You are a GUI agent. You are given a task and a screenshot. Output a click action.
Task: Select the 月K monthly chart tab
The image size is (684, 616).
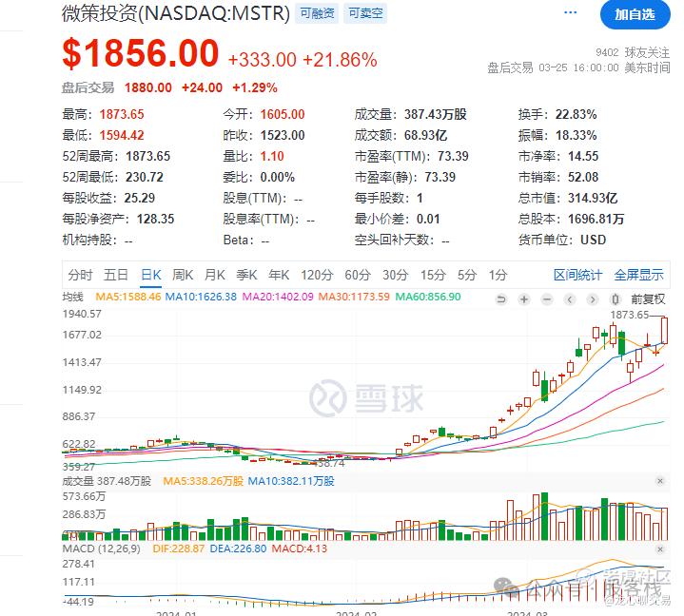[x=215, y=275]
